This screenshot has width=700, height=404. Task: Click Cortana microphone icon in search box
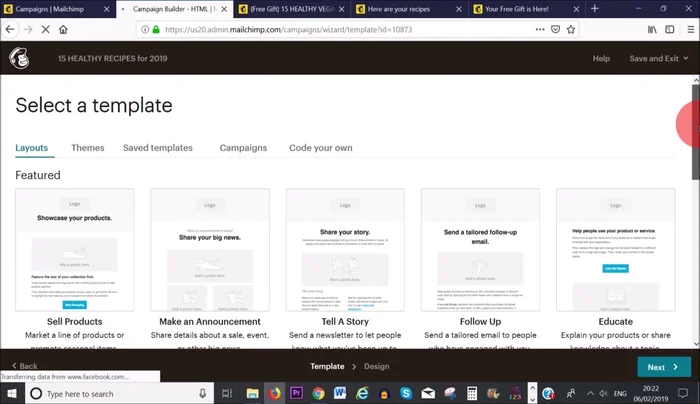tap(203, 393)
